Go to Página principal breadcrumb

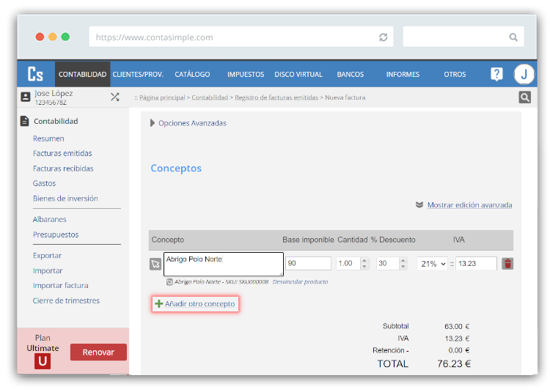(x=162, y=97)
